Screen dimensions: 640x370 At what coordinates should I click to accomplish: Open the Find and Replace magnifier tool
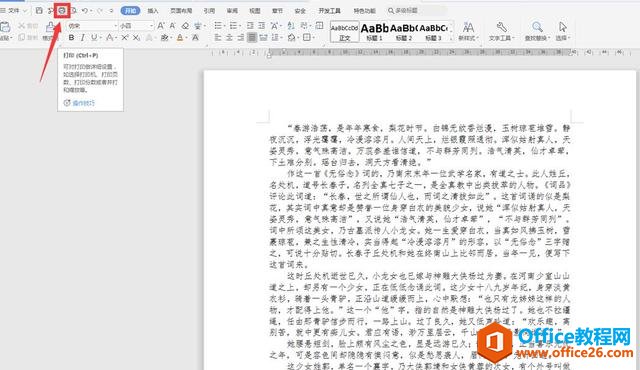(x=537, y=27)
